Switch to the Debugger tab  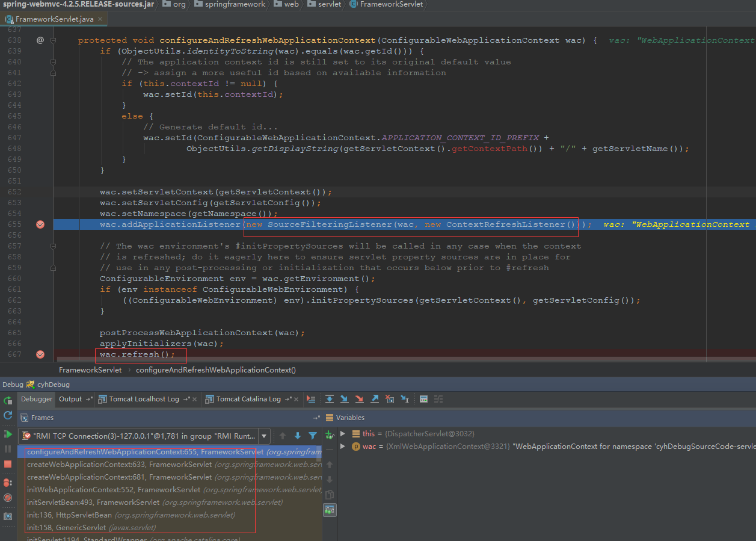click(37, 399)
